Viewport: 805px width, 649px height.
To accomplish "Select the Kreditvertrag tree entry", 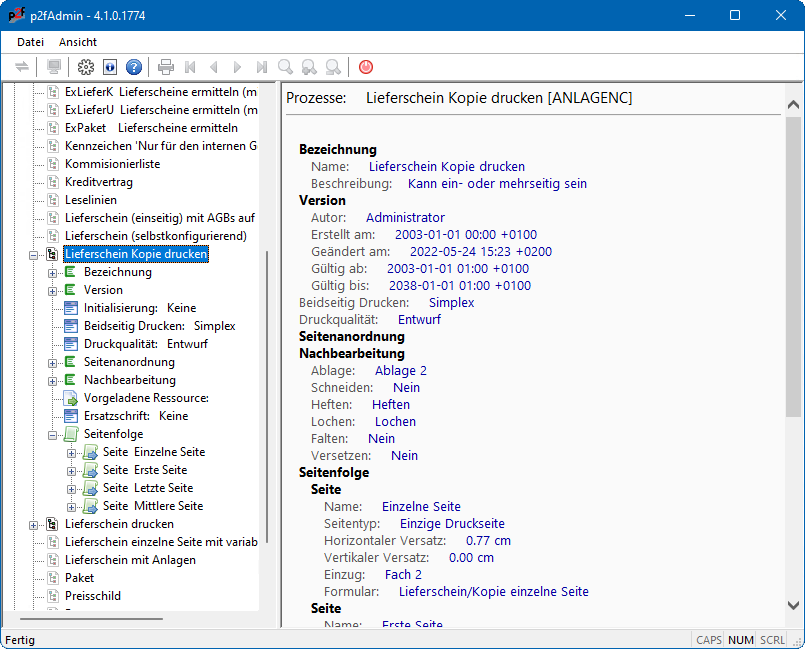I will [98, 182].
